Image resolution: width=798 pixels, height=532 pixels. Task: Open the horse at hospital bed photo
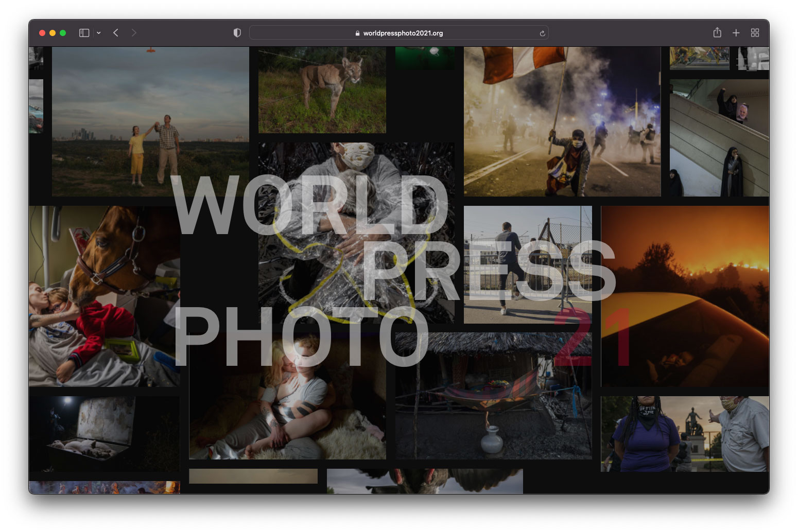tap(105, 296)
